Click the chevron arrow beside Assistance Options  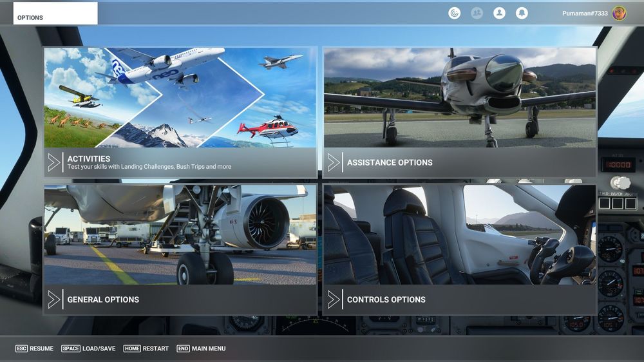[x=334, y=162]
